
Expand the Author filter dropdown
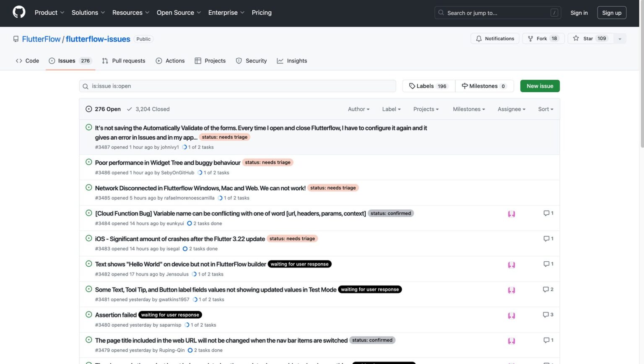(358, 109)
